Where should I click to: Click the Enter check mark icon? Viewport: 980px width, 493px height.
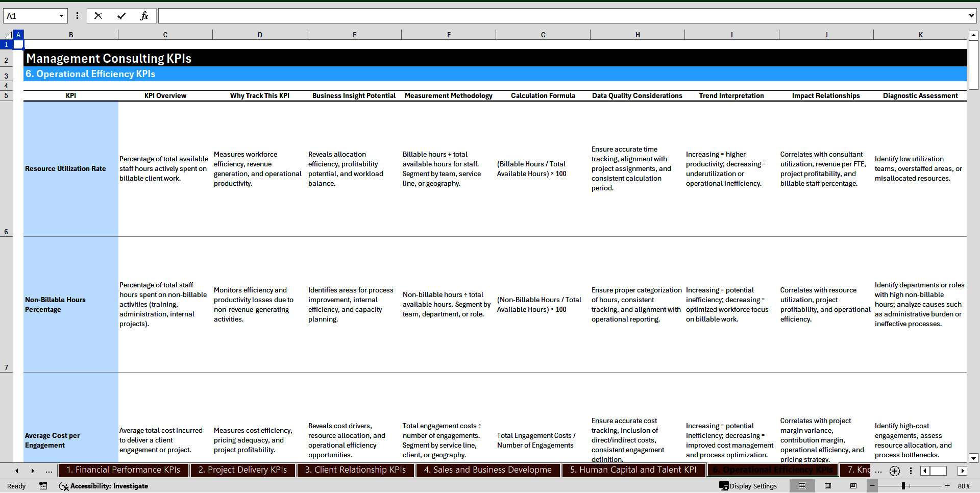point(121,15)
